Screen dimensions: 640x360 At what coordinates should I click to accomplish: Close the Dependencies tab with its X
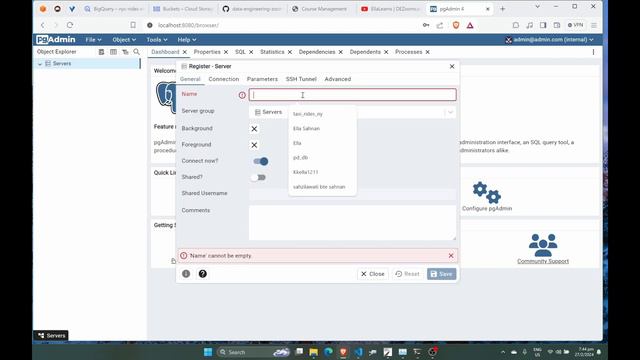[341, 52]
